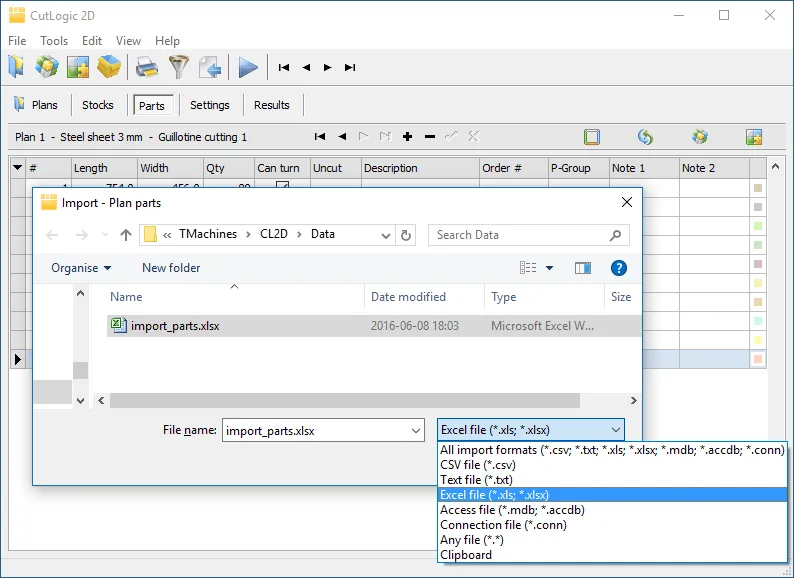794x578 pixels.
Task: Click the plus icon to add record
Action: click(x=407, y=137)
